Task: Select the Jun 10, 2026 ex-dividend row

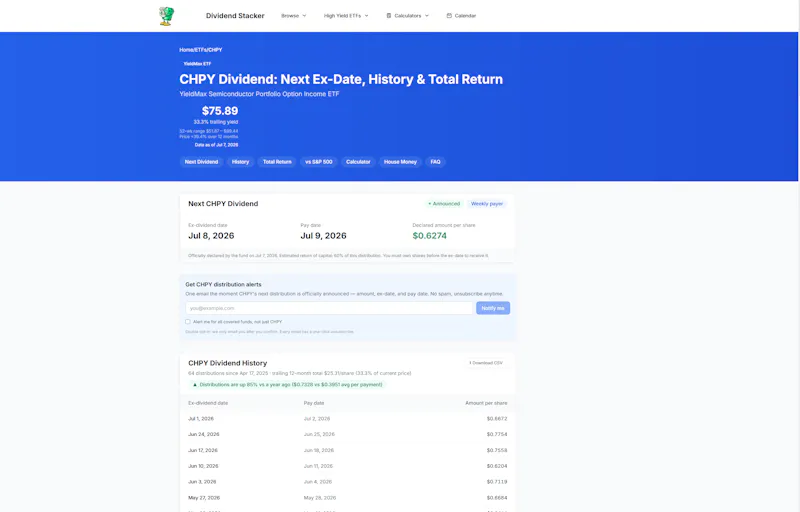Action: click(x=347, y=466)
